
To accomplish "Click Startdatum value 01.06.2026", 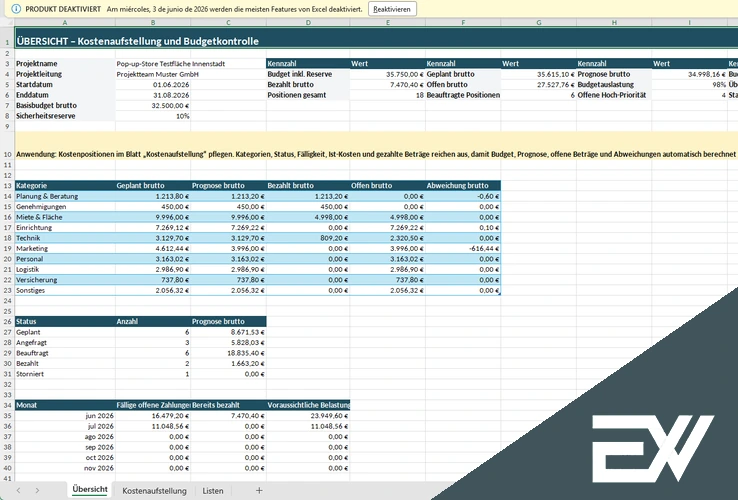I will 153,84.
